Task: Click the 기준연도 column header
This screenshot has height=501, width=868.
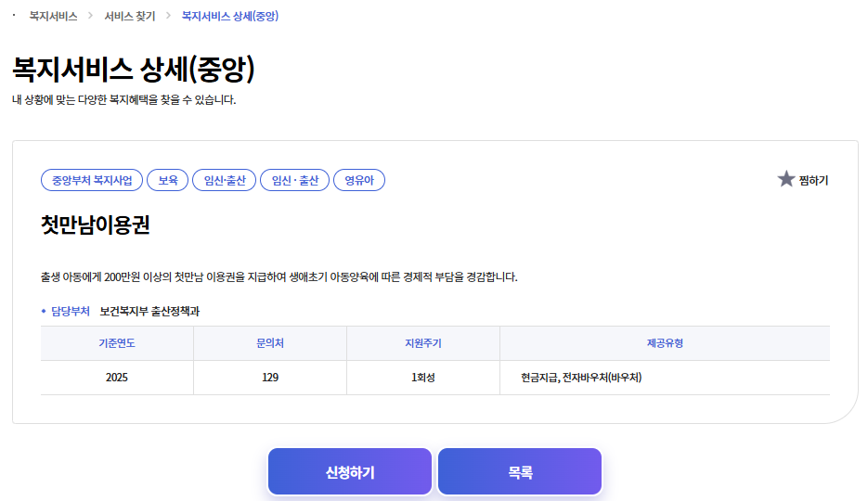Action: pyautogui.click(x=117, y=343)
